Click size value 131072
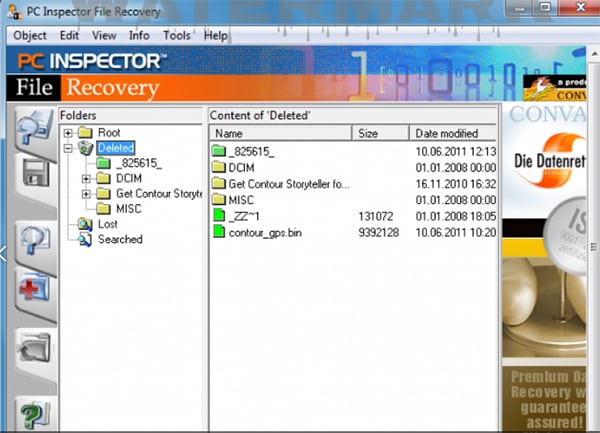 375,216
